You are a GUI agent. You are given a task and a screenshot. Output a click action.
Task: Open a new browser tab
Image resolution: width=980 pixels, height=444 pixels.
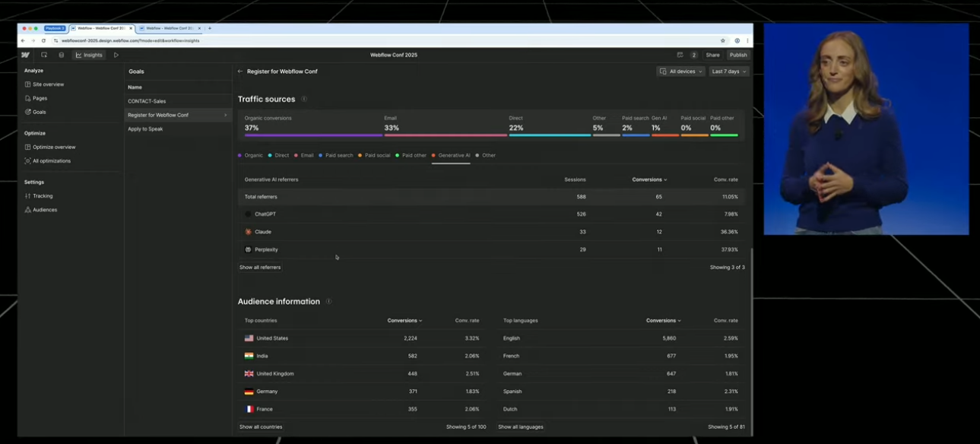pyautogui.click(x=210, y=28)
